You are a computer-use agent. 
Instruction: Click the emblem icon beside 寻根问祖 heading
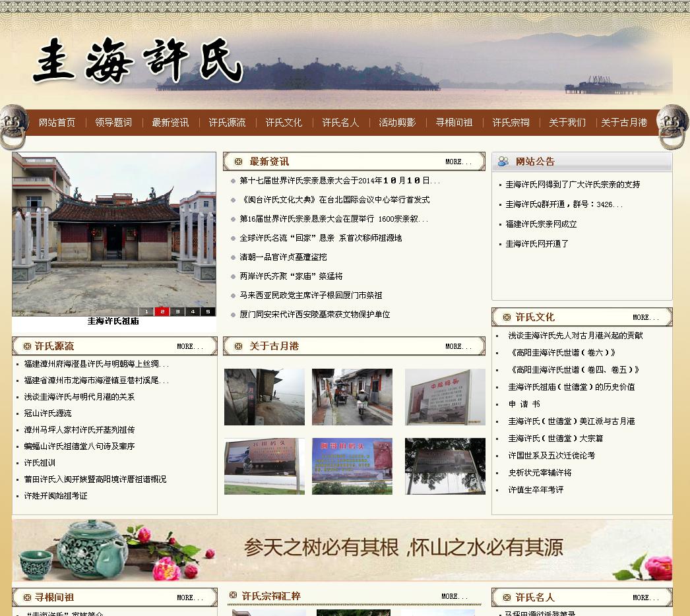pyautogui.click(x=27, y=598)
